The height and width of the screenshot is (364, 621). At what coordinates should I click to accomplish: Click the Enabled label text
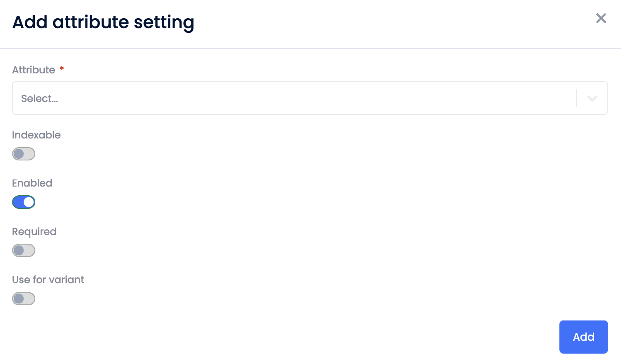click(x=32, y=183)
